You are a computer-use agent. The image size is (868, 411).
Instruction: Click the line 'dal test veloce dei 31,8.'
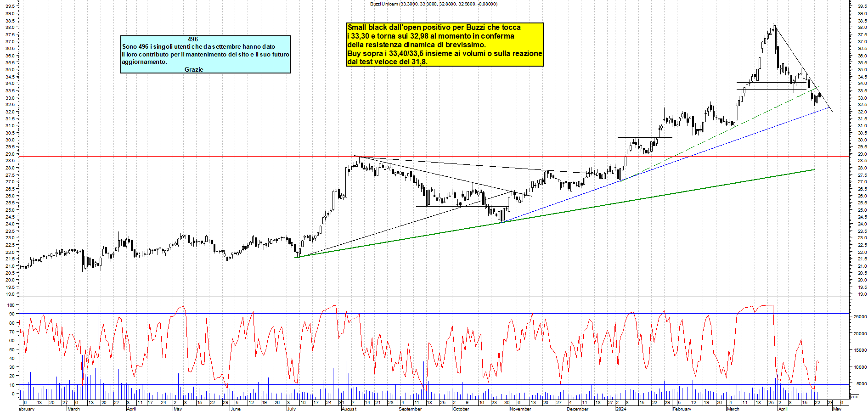pos(387,62)
